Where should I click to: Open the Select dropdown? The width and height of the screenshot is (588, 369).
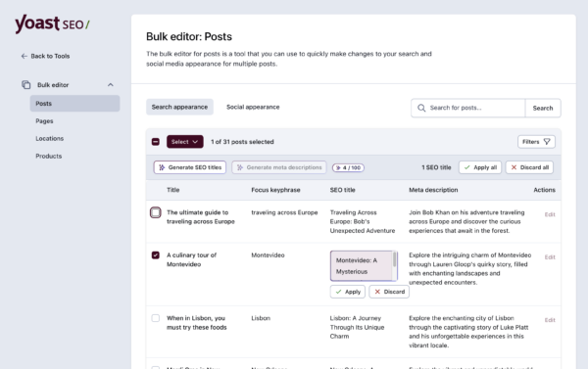click(185, 142)
